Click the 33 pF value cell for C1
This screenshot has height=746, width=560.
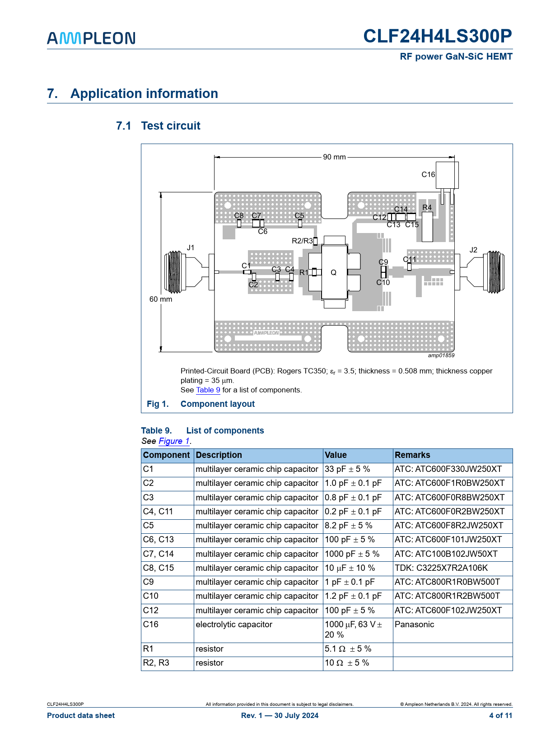pos(347,469)
